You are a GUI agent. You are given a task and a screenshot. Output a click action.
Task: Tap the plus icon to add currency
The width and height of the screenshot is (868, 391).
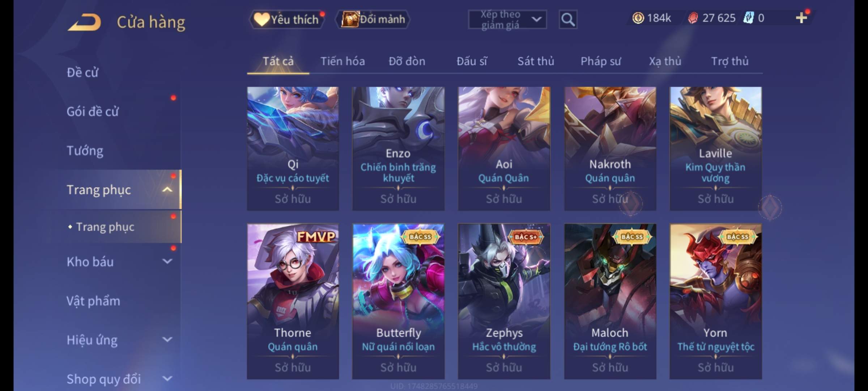(801, 18)
